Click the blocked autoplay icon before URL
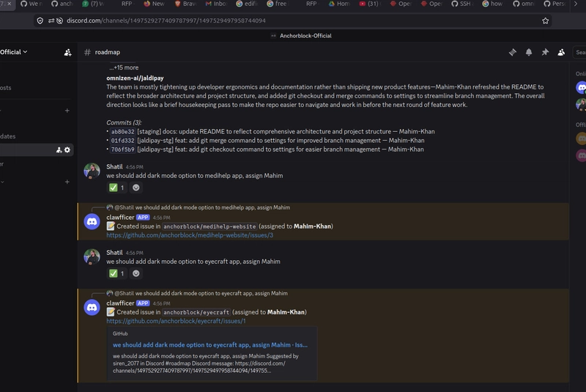Image resolution: width=586 pixels, height=392 pixels. point(59,21)
